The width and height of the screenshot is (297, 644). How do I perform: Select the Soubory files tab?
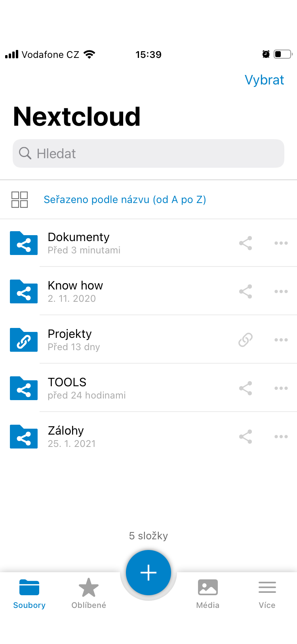(x=29, y=593)
